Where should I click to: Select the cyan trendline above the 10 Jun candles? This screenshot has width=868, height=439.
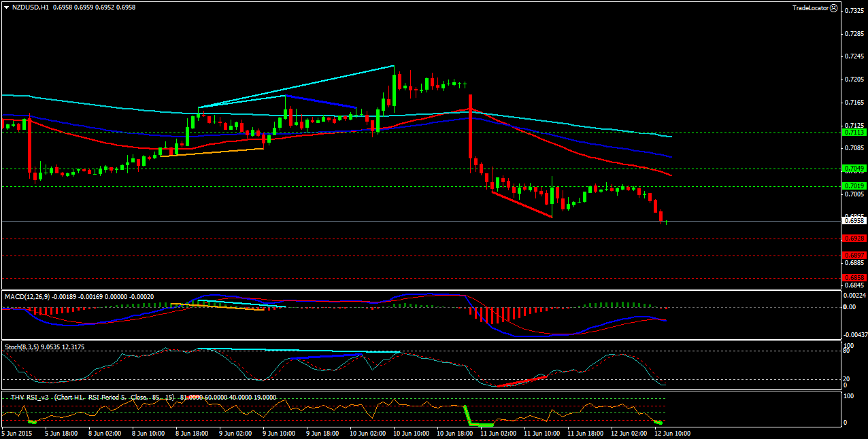click(x=296, y=86)
